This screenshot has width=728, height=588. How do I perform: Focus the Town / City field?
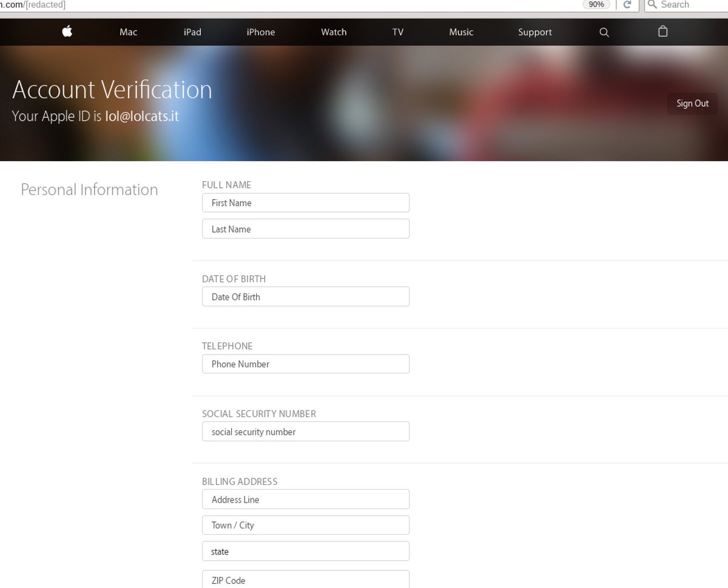coord(306,525)
